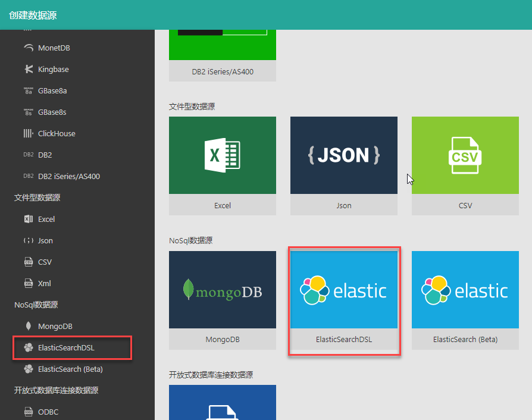This screenshot has height=420, width=532.
Task: Select DB2 iSeries/AS400 icon in the sidebar
Action: point(29,176)
